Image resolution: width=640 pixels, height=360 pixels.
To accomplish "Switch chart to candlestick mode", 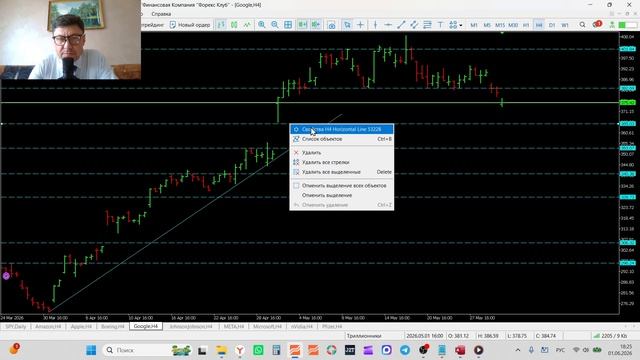I will 234,25.
